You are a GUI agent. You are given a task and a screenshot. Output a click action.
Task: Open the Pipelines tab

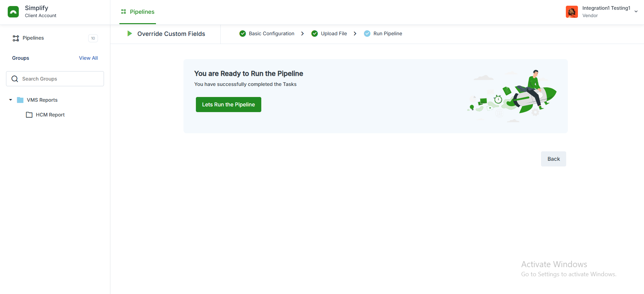pos(138,12)
